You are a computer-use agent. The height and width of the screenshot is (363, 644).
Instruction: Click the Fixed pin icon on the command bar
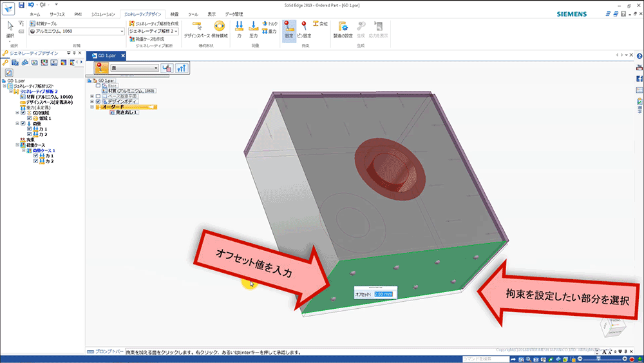pyautogui.click(x=101, y=68)
